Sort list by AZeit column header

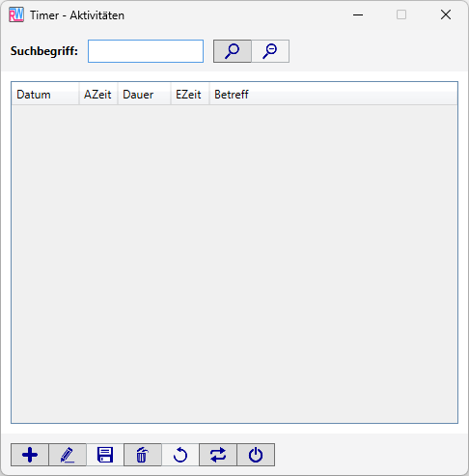98,95
